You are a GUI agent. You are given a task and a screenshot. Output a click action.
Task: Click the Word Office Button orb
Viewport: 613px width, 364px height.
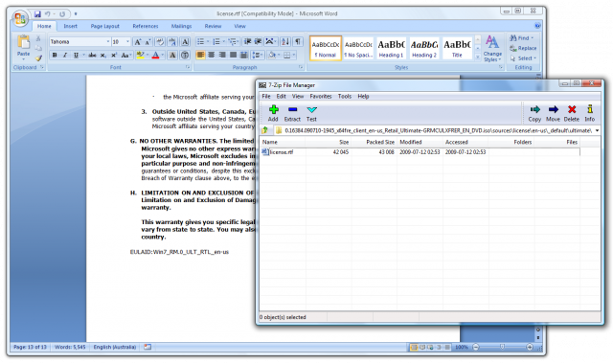tap(20, 18)
